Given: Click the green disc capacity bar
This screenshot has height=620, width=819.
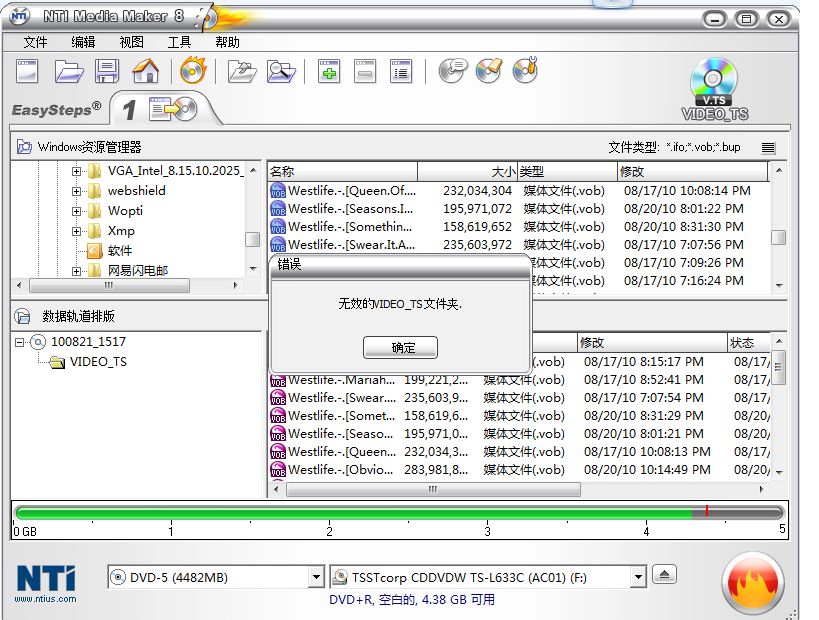Looking at the screenshot, I should (x=350, y=513).
